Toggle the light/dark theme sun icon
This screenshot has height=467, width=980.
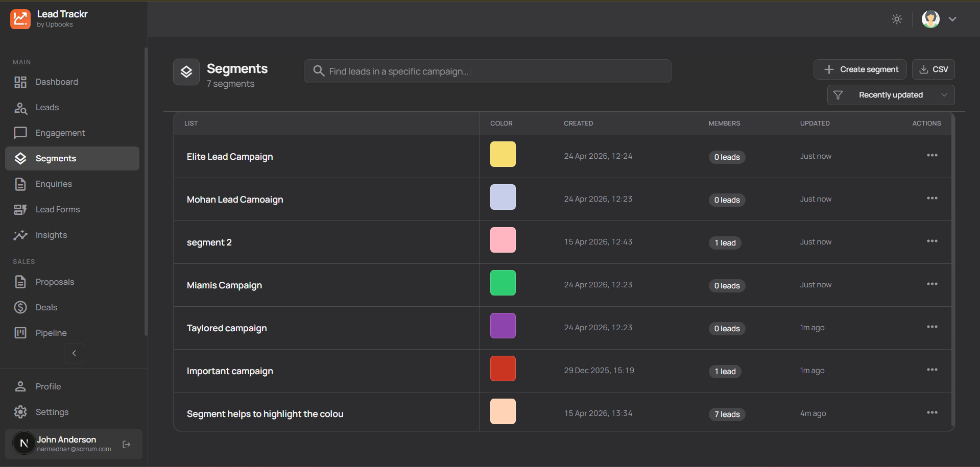click(x=897, y=19)
